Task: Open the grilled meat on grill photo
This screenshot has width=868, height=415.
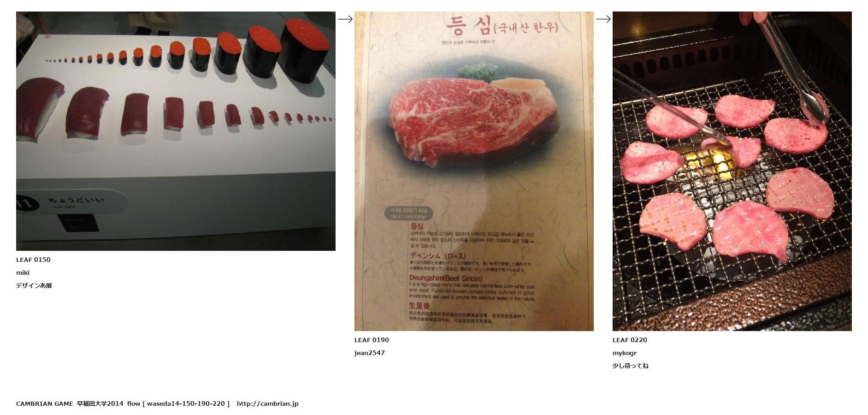Action: point(732,171)
